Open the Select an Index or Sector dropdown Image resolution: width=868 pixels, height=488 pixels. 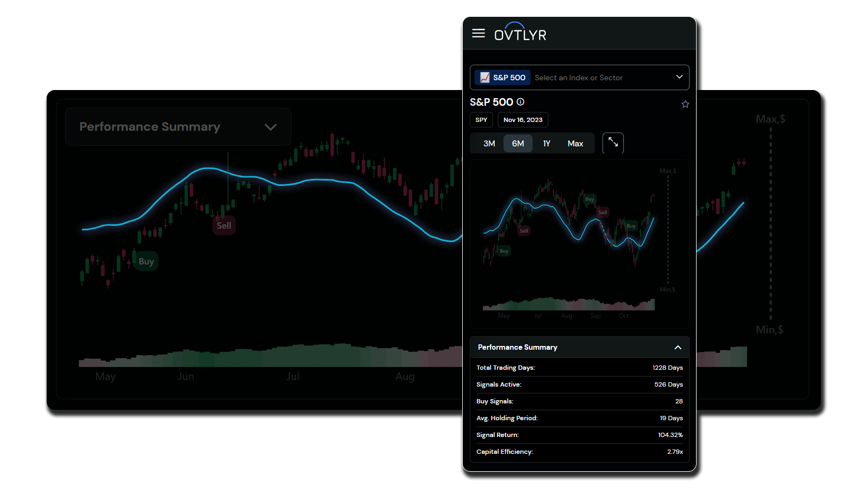pyautogui.click(x=579, y=78)
